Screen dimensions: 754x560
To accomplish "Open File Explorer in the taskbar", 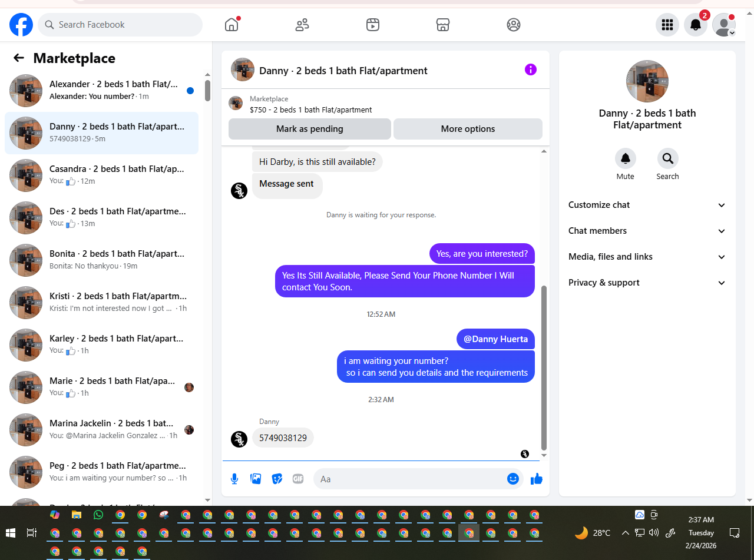I will coord(76,515).
